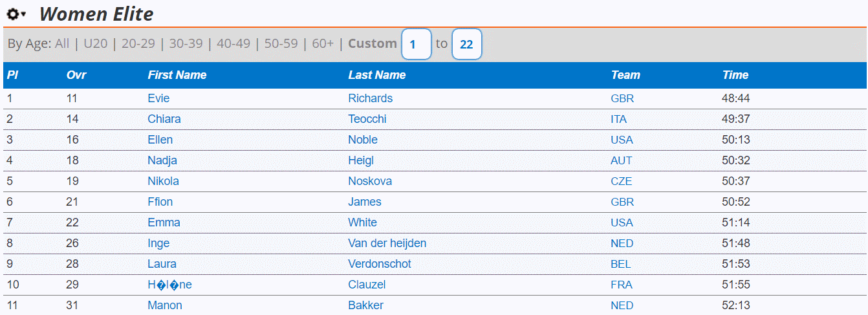Viewport: 868px width, 315px height.
Task: Sort by the Last Name column header
Action: point(377,75)
